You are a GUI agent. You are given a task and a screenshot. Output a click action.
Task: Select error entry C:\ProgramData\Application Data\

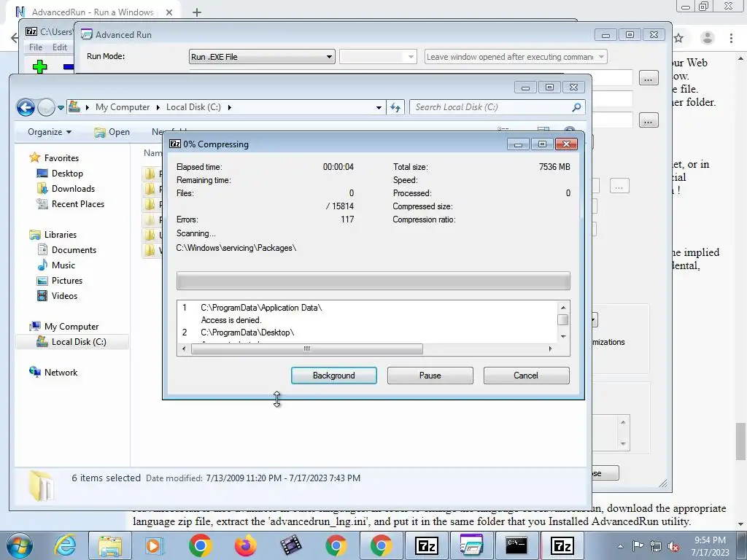261,308
